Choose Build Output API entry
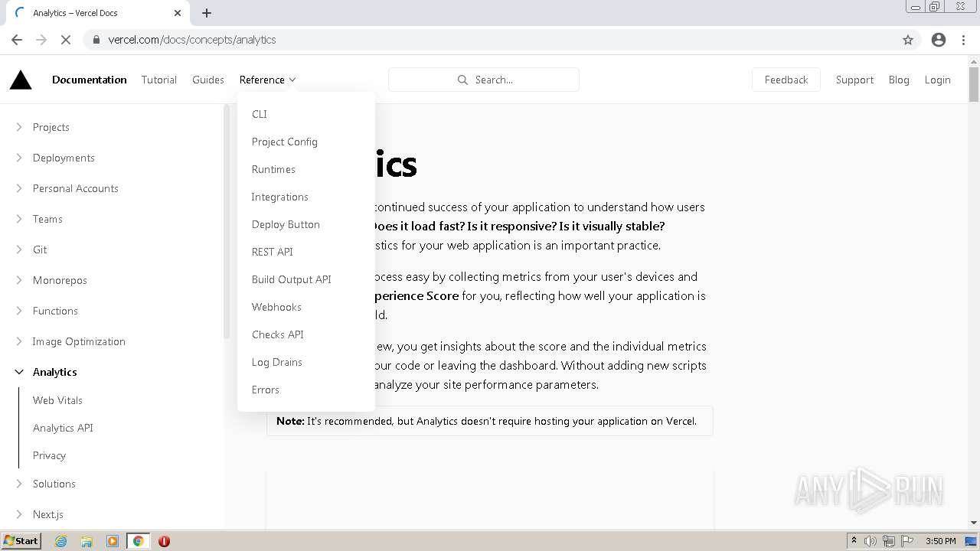 click(292, 279)
